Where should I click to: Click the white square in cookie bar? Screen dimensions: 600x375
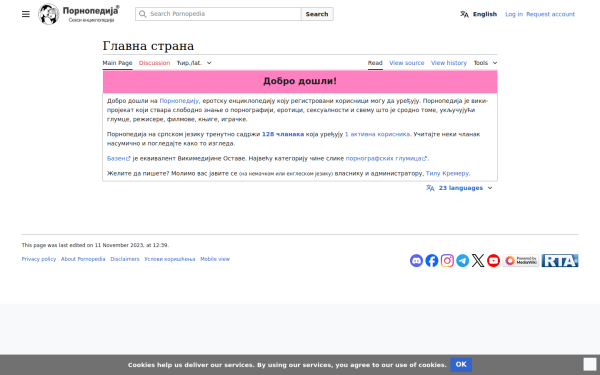click(590, 364)
